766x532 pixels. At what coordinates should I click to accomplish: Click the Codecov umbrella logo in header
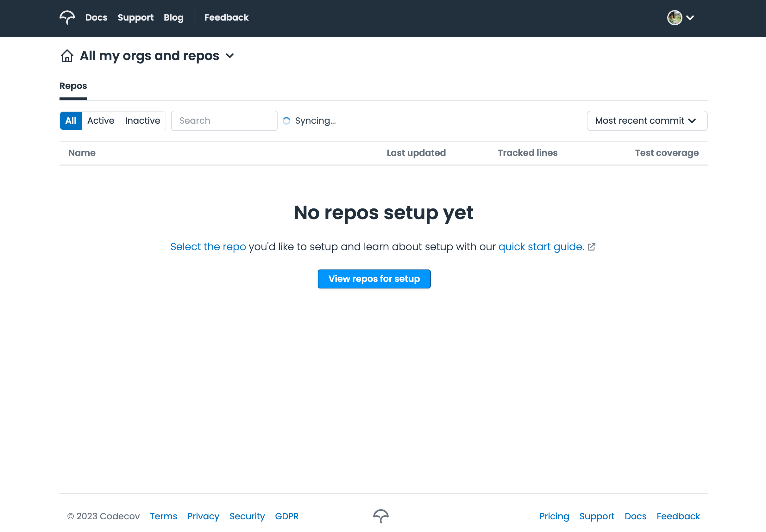point(67,17)
